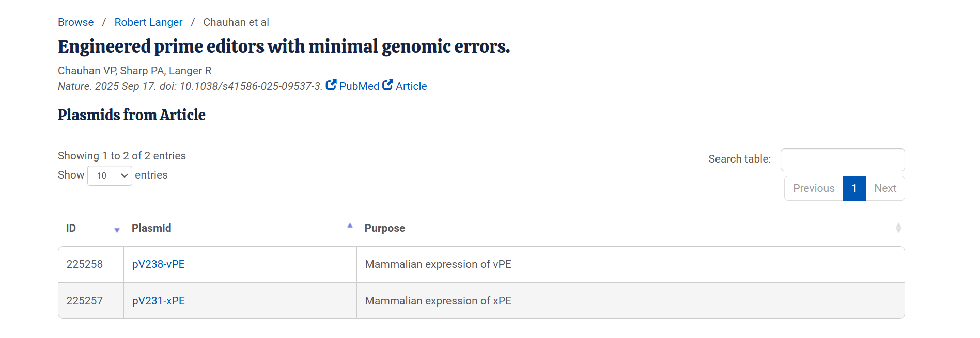
Task: Click the ID column sort arrow
Action: [117, 230]
